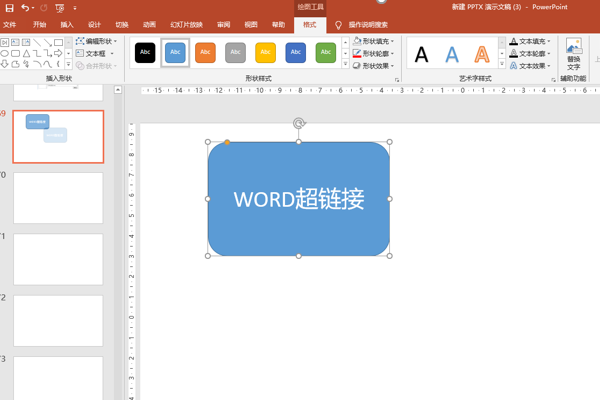
Task: Open the Shape Fill (形状填充) dropdown
Action: pyautogui.click(x=374, y=41)
